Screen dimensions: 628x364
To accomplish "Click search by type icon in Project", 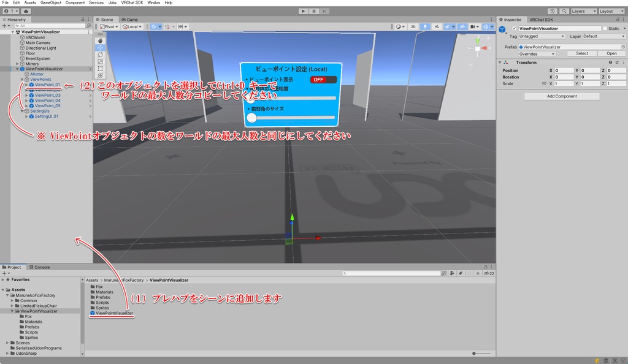I will [452, 273].
